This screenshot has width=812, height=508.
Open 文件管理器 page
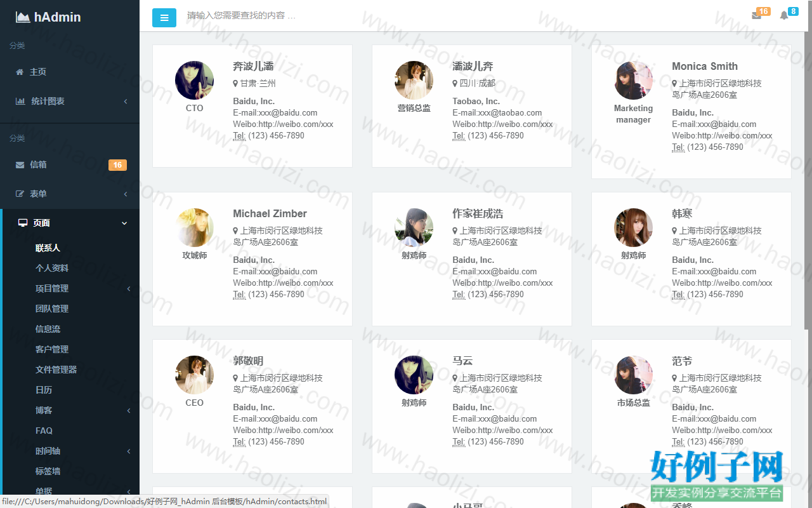(56, 370)
